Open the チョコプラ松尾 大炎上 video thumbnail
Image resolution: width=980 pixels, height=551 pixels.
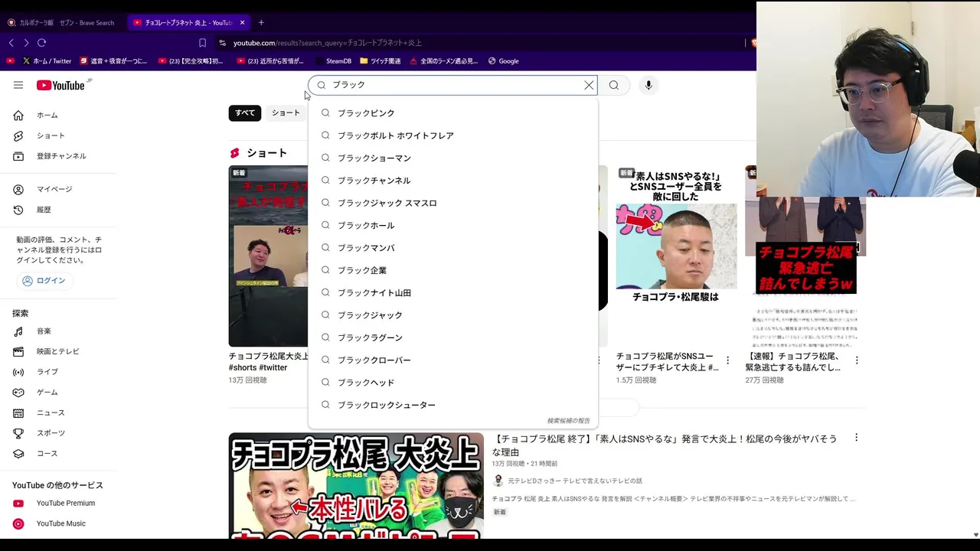pos(356,486)
